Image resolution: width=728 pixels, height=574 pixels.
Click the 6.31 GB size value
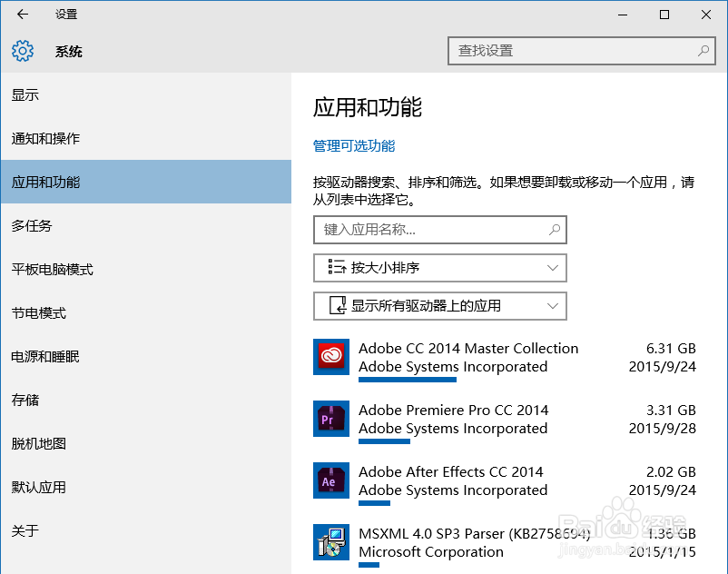(x=671, y=348)
